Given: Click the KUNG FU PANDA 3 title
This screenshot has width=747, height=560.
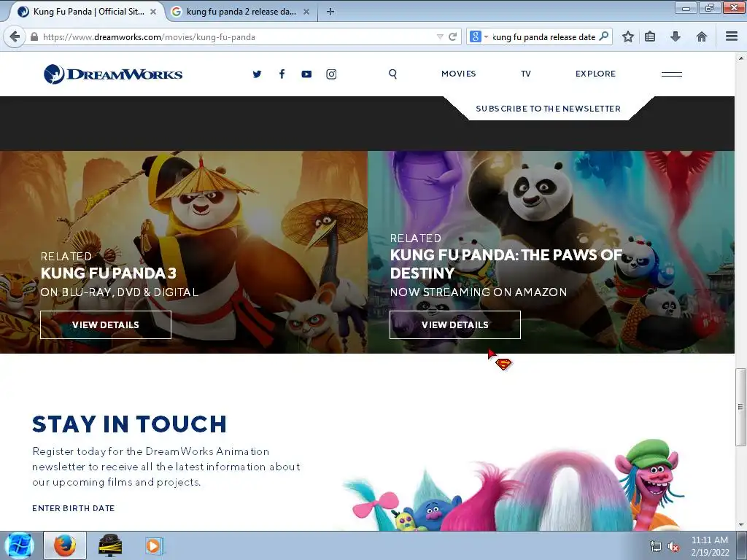Looking at the screenshot, I should click(x=109, y=273).
